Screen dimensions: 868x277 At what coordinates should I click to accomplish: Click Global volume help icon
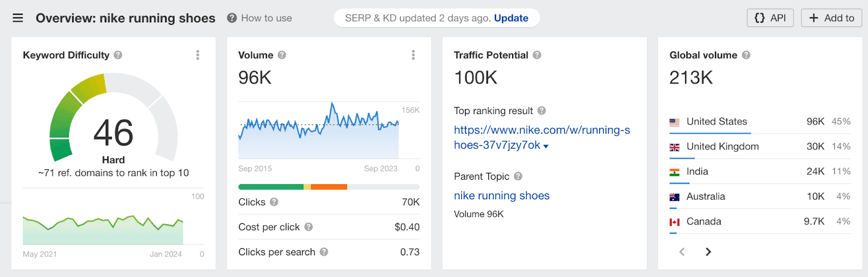pyautogui.click(x=746, y=55)
